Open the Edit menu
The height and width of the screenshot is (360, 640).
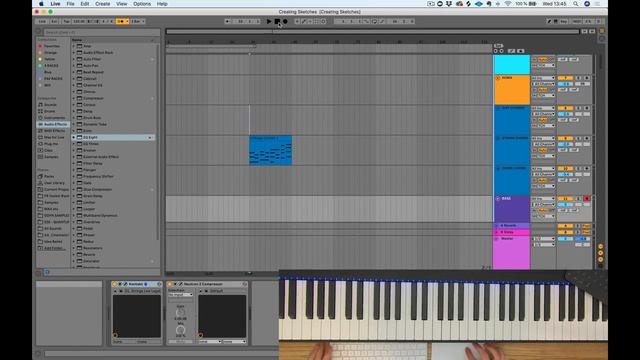tap(84, 4)
